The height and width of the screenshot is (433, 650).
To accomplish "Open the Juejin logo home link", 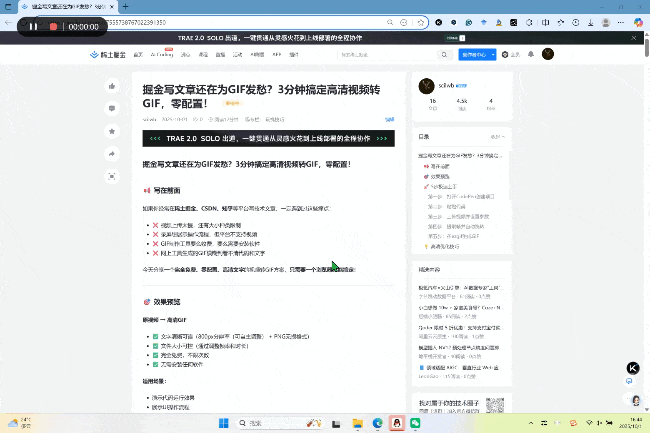I will [108, 55].
